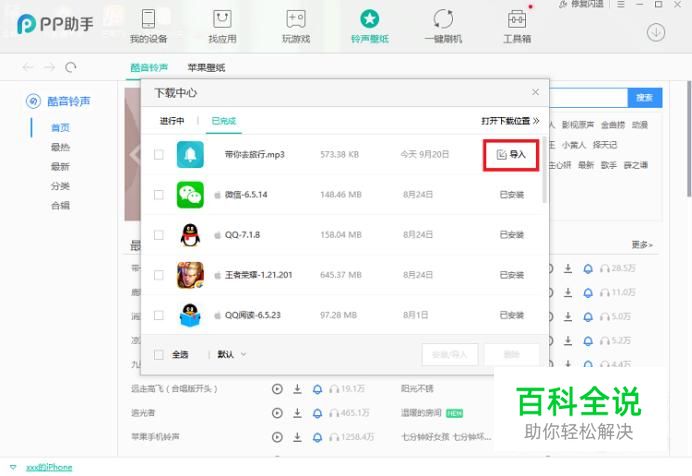Toggle the 全选 checkbox
Image resolution: width=692 pixels, height=476 pixels.
point(158,354)
